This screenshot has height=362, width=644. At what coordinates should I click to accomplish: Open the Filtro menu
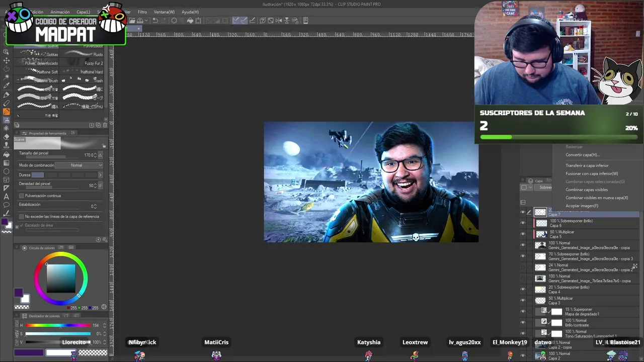142,12
